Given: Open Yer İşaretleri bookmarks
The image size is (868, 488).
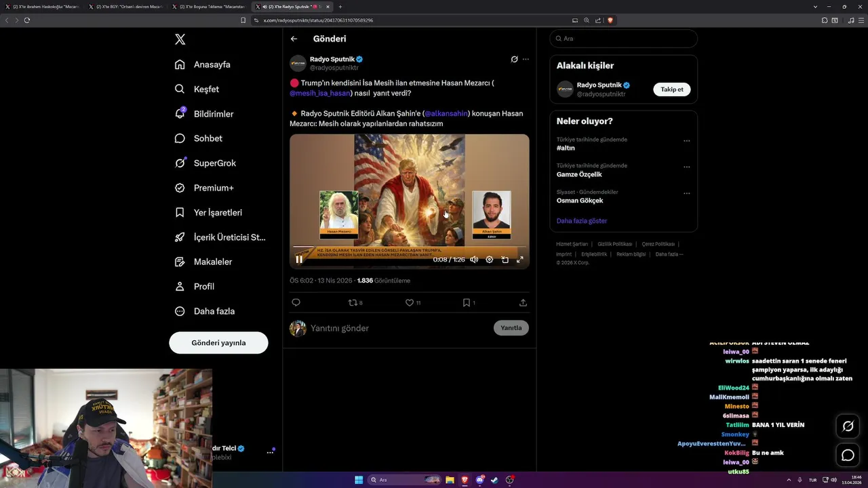Looking at the screenshot, I should click(x=208, y=212).
